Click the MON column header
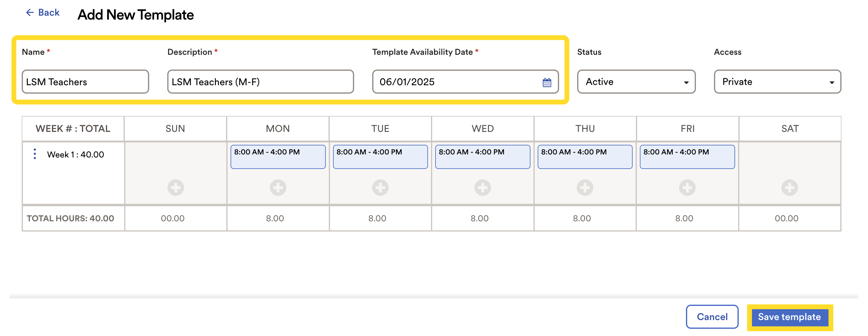The image size is (868, 336). pyautogui.click(x=278, y=129)
